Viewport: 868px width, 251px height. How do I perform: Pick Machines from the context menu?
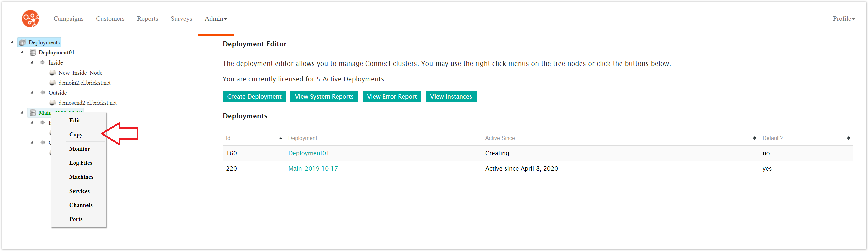click(81, 177)
